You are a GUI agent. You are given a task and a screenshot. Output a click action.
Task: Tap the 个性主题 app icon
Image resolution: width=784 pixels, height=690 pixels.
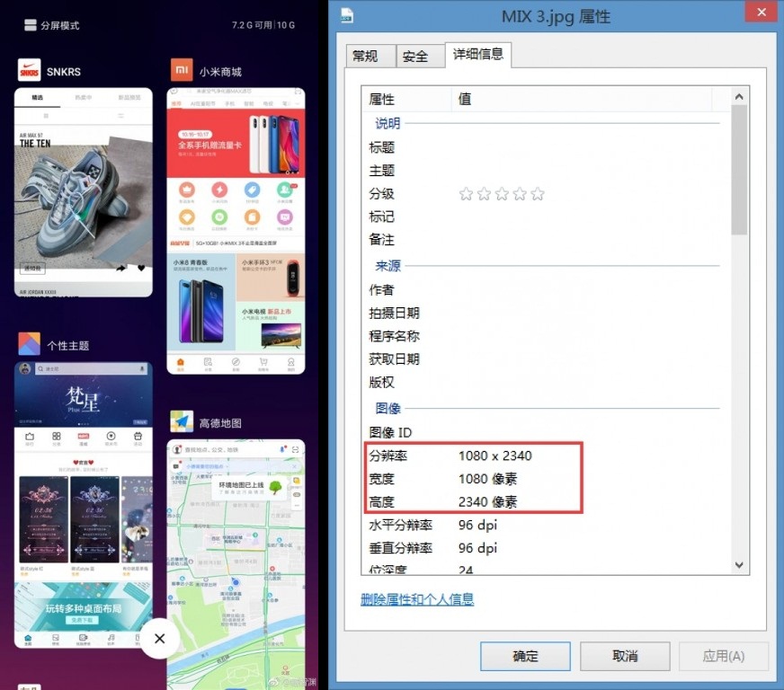tap(30, 345)
